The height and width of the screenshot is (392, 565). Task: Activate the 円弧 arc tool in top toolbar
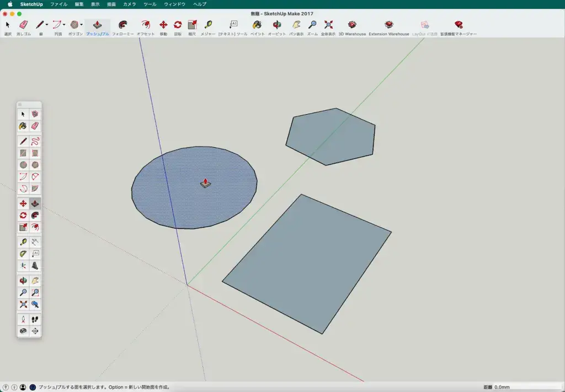coord(57,25)
